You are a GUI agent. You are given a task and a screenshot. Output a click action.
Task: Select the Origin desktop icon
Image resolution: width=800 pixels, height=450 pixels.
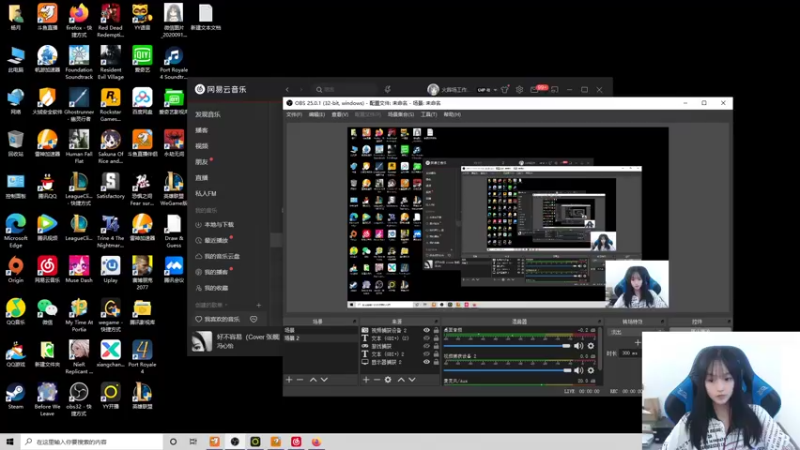[x=15, y=270]
